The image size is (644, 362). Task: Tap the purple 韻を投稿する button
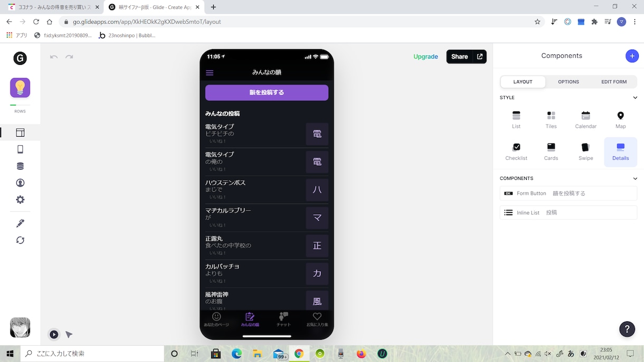point(267,92)
